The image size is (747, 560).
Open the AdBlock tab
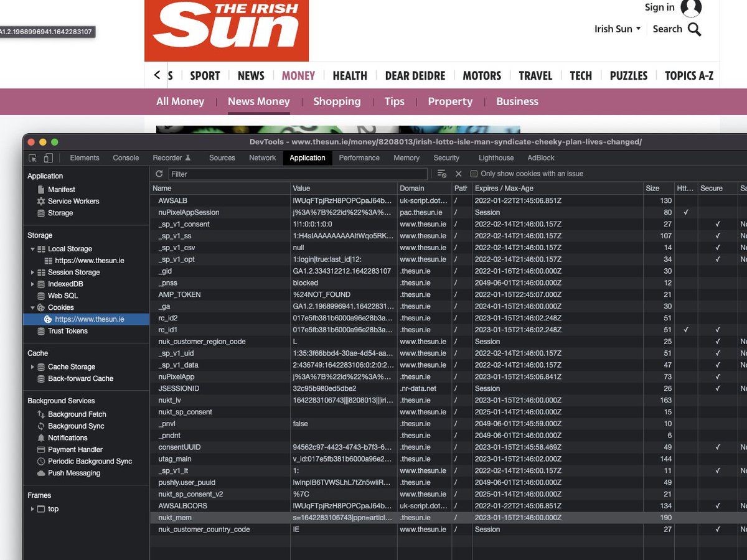541,158
